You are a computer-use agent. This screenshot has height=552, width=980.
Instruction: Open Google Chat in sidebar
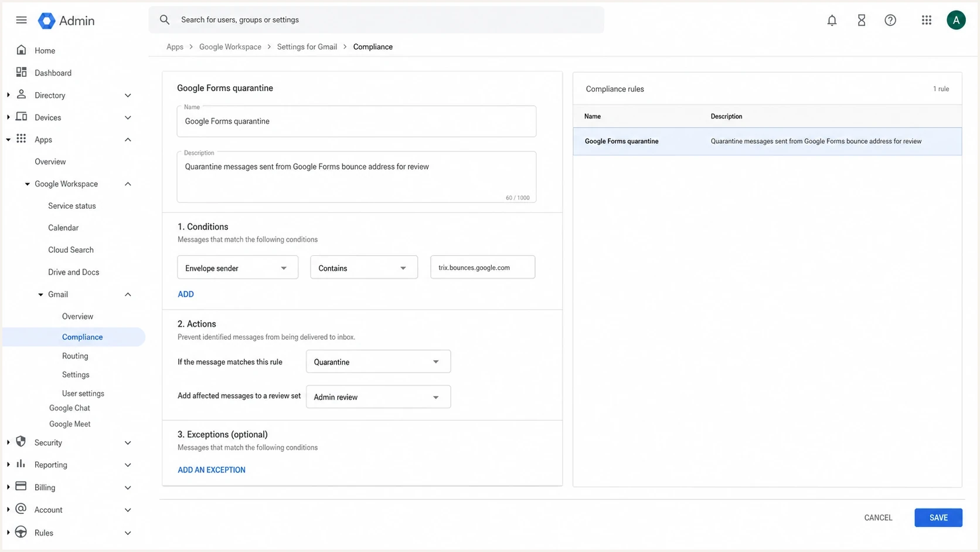point(70,408)
